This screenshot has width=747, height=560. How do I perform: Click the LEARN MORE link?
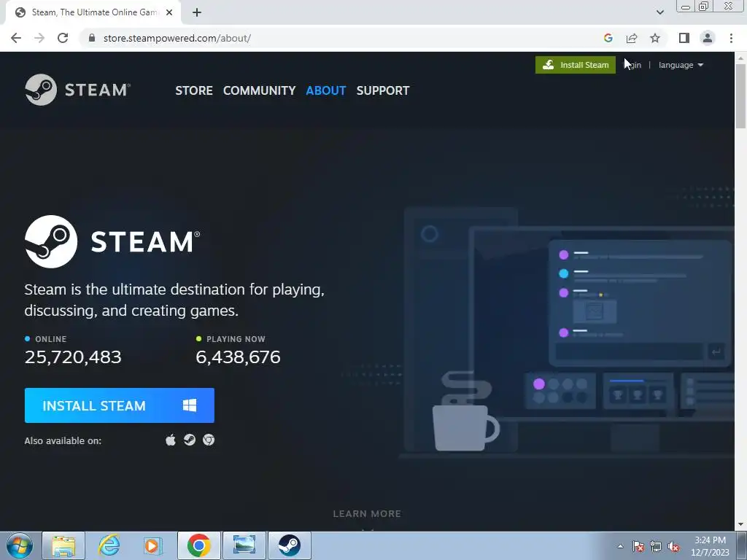pyautogui.click(x=367, y=514)
